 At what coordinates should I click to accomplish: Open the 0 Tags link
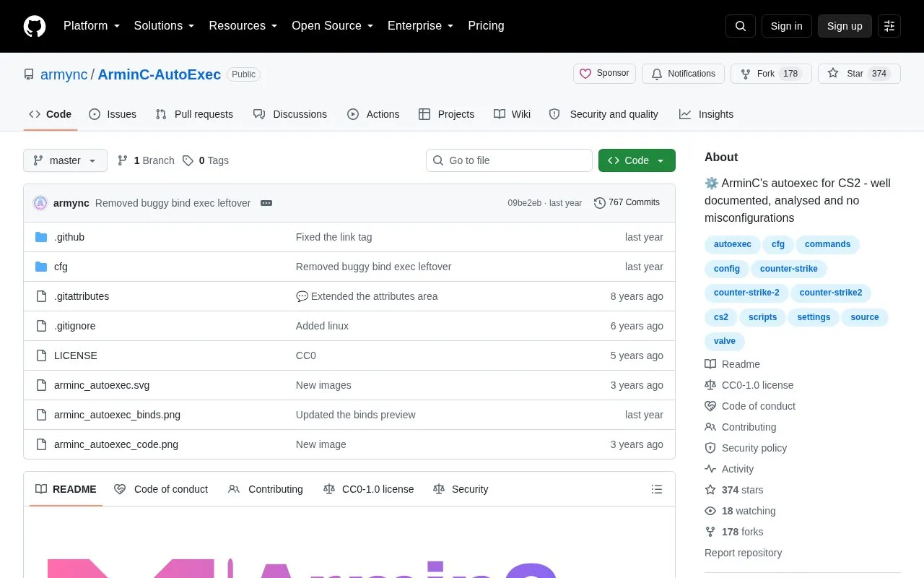(x=206, y=160)
